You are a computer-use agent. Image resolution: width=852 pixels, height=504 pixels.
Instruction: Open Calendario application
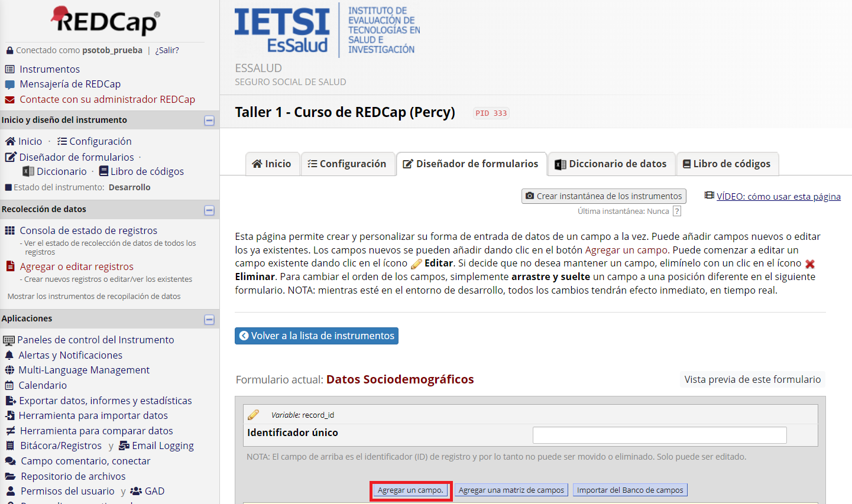(43, 385)
